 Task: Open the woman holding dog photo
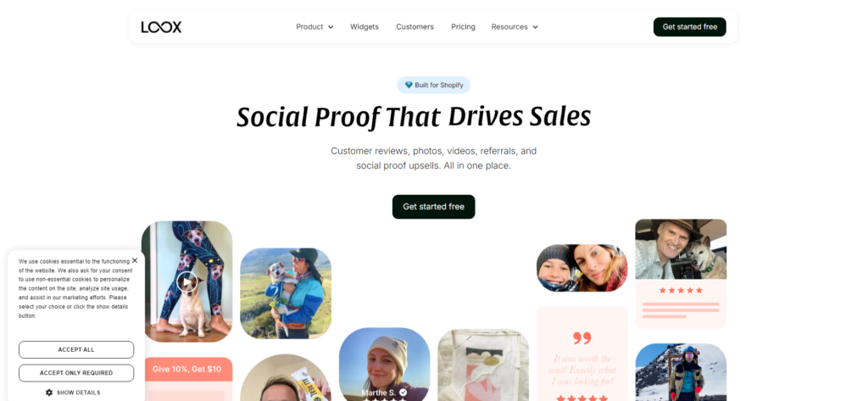286,293
